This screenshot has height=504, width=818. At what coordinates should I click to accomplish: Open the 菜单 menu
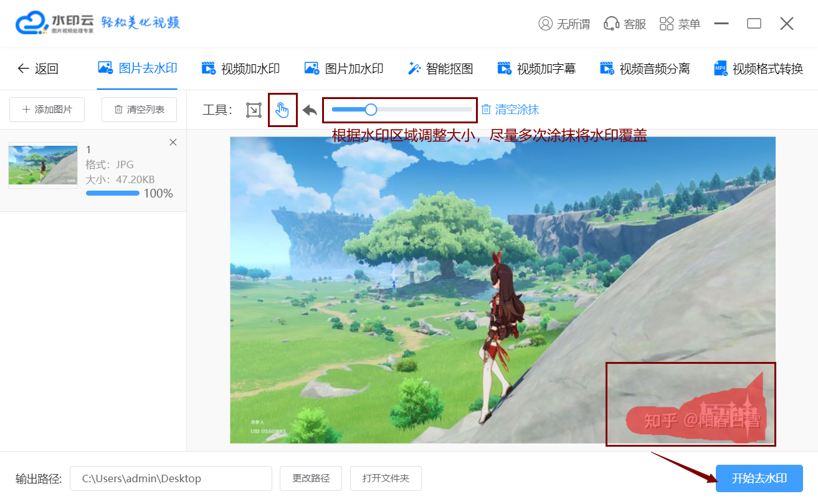[x=680, y=24]
